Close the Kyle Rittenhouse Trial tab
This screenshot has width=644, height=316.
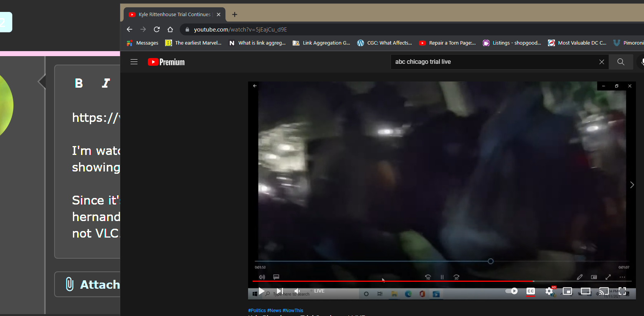[219, 15]
